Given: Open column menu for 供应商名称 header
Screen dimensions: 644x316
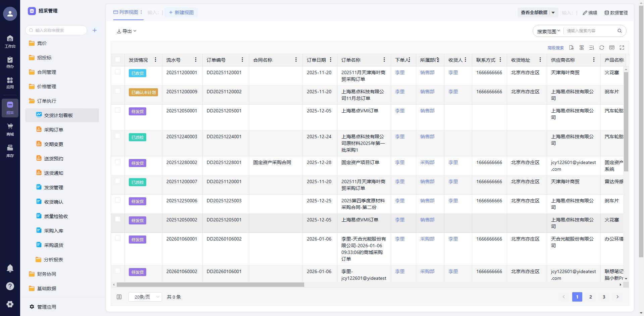Looking at the screenshot, I should pos(594,60).
